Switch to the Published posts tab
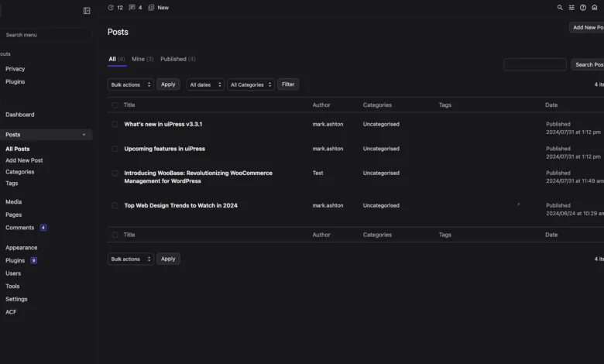Image resolution: width=604 pixels, height=364 pixels. [178, 59]
